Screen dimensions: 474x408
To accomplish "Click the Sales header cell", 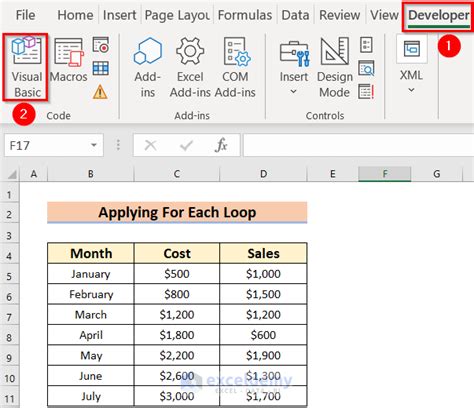I will tap(263, 253).
